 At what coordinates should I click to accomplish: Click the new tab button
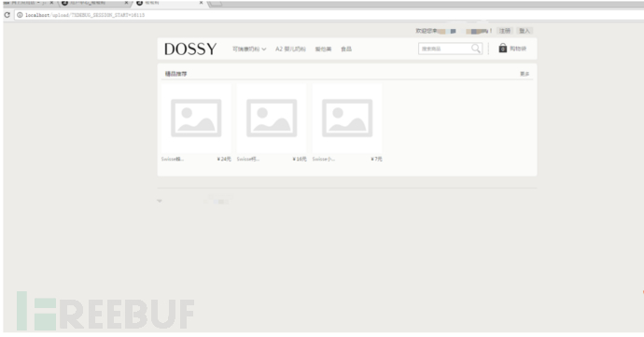click(216, 4)
